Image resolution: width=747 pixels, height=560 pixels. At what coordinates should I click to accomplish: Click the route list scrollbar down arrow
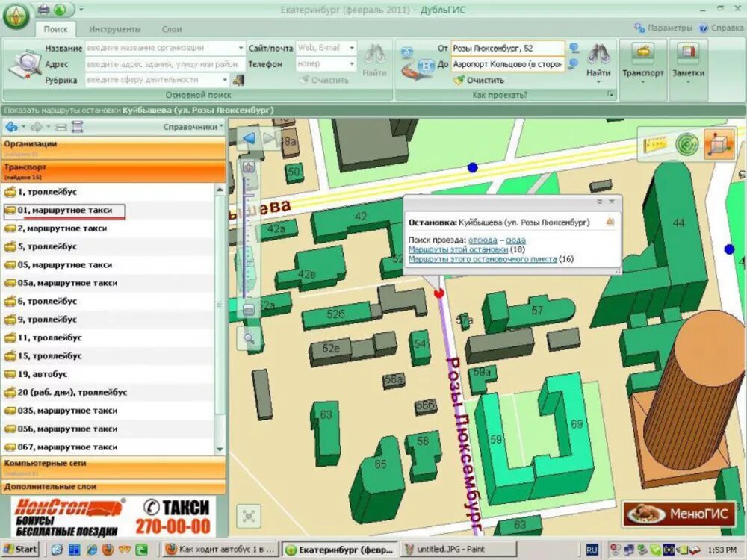click(x=220, y=449)
